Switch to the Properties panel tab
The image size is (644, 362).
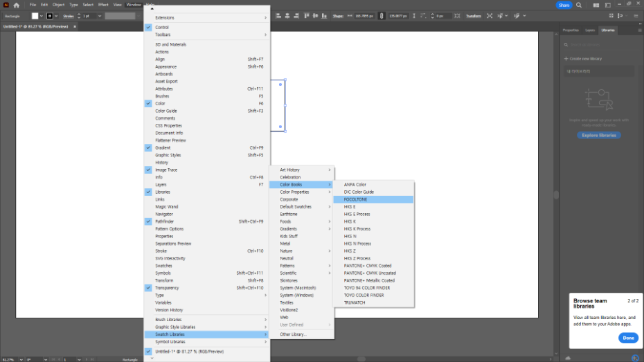571,30
